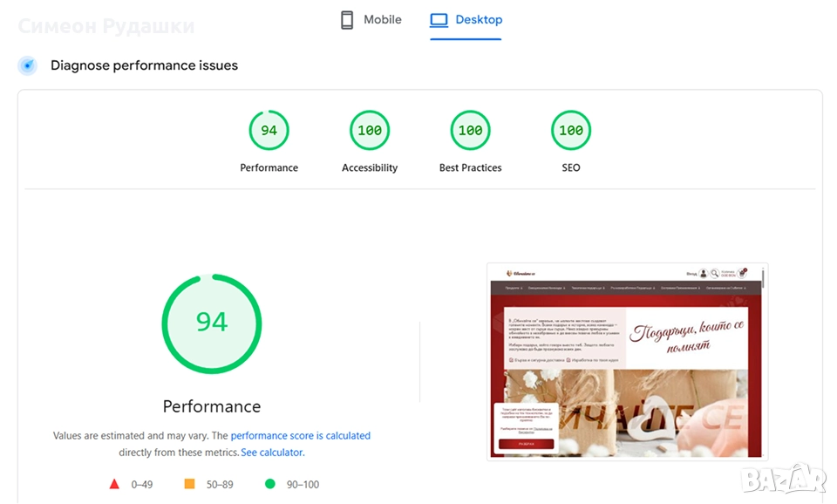Click the green circle 90–100 legend marker

(x=269, y=484)
